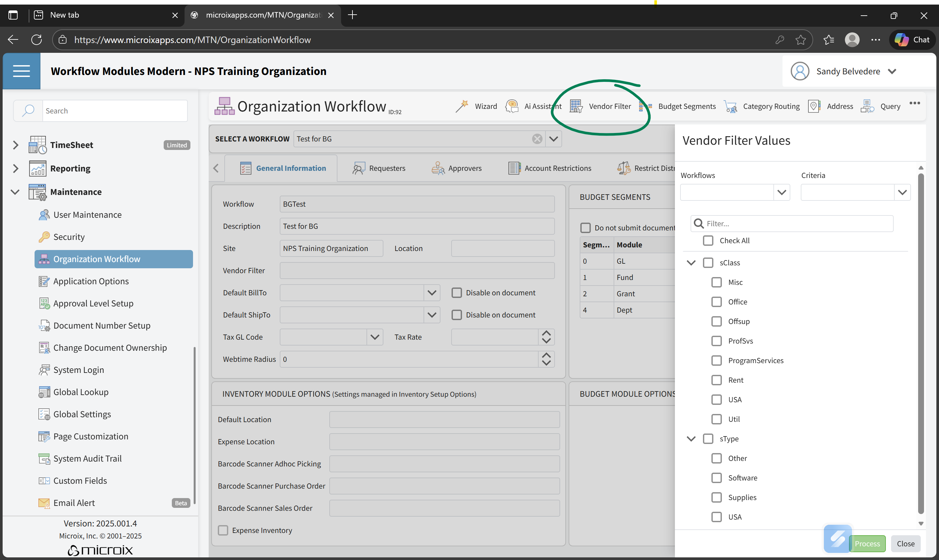This screenshot has height=560, width=939.
Task: Increase the Webtime Radius stepper
Action: click(x=546, y=356)
